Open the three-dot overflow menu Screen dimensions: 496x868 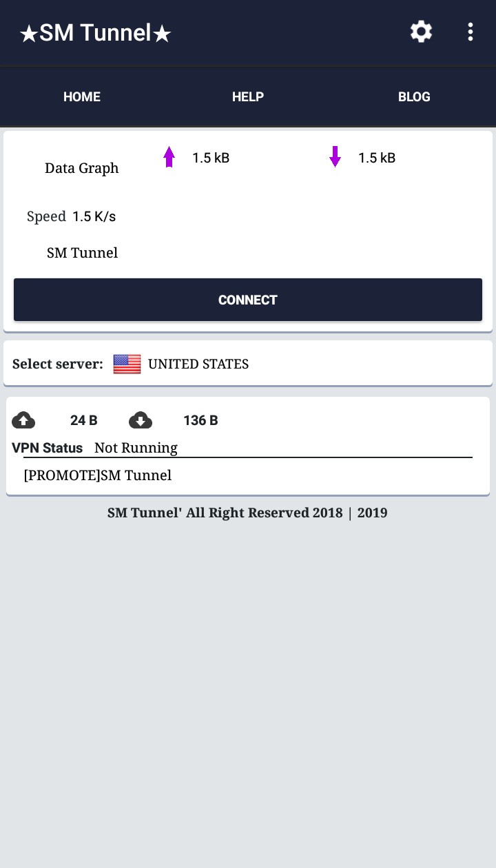[x=471, y=32]
